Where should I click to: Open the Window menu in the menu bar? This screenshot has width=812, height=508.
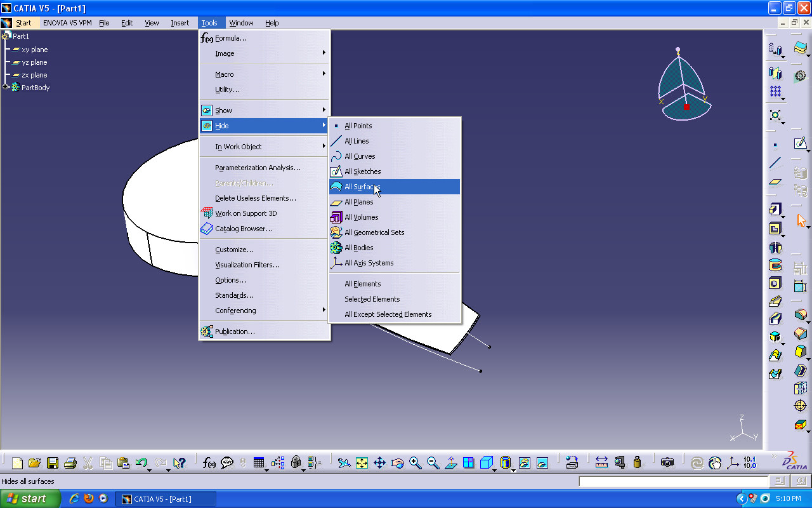[241, 23]
